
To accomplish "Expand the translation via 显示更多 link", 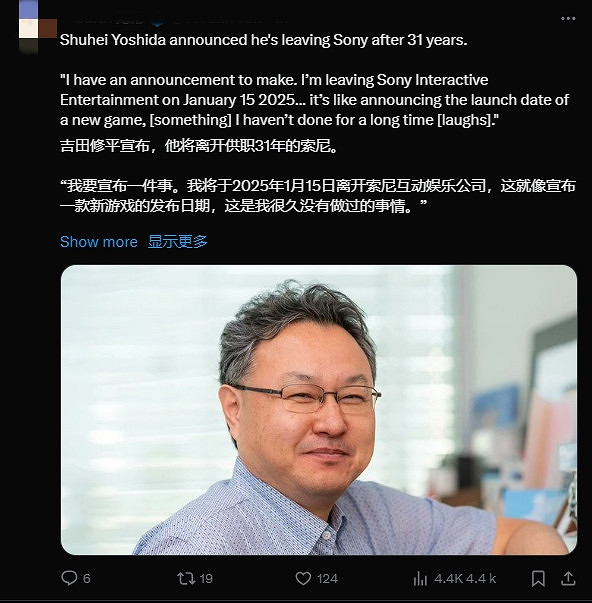I will click(x=178, y=242).
